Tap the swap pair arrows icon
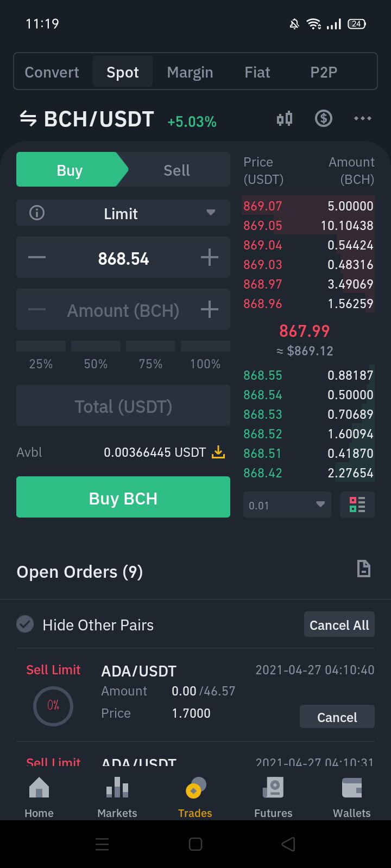 click(x=28, y=118)
